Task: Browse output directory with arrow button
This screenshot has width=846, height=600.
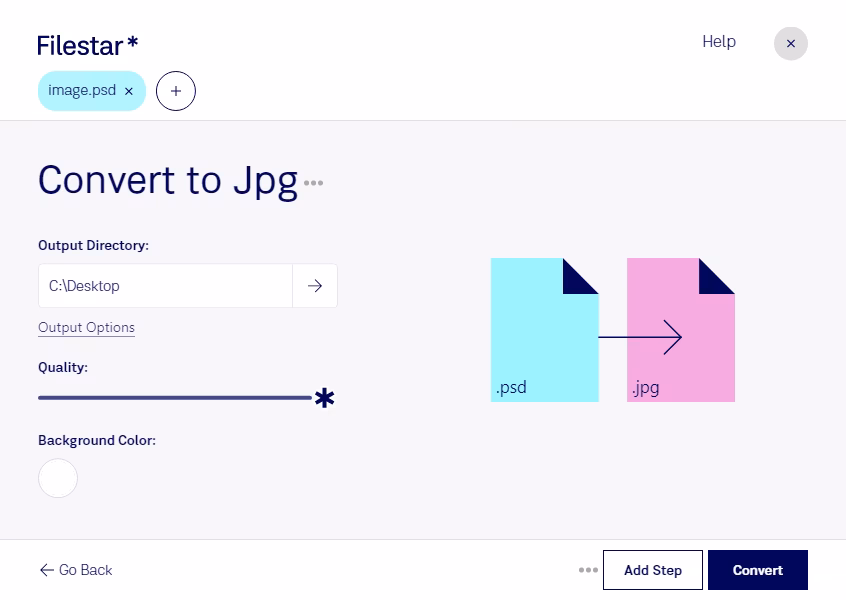Action: click(315, 286)
